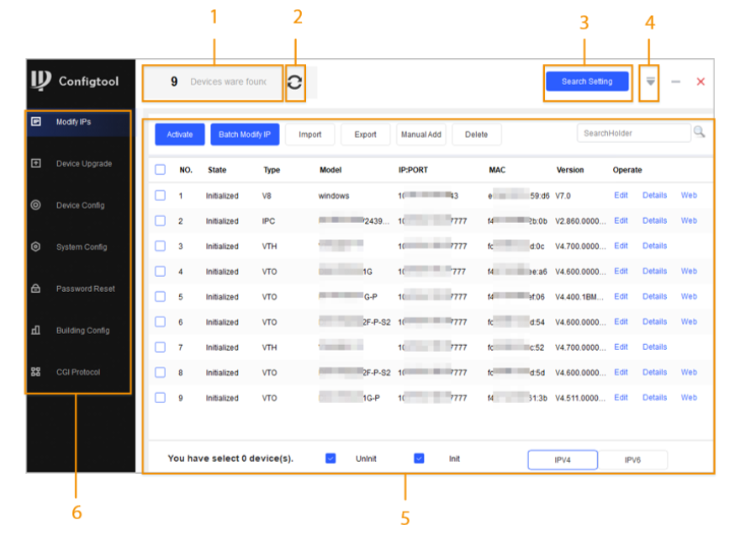The image size is (756, 536).
Task: Click the IPC type cell
Action: (x=268, y=221)
